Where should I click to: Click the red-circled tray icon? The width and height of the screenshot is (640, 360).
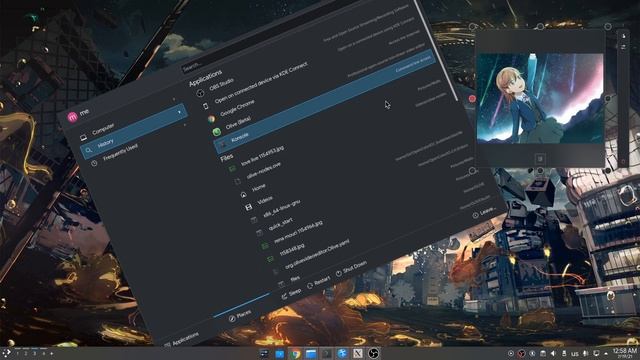[x=521, y=353]
